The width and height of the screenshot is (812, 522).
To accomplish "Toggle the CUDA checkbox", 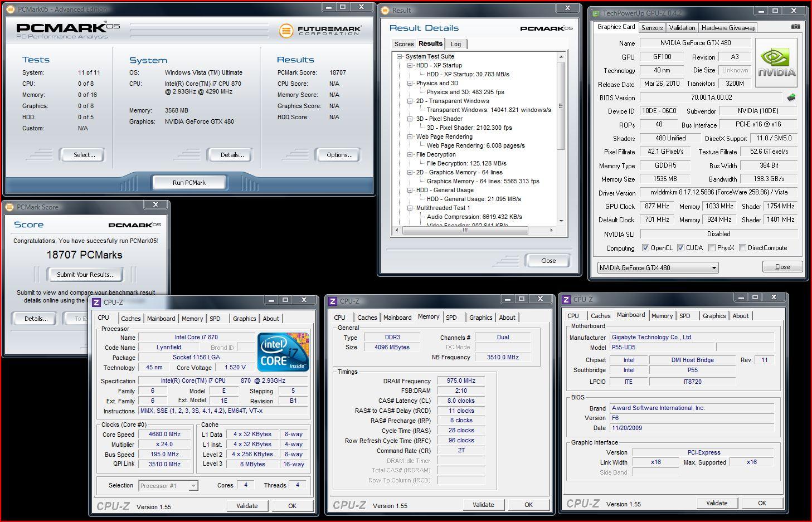I will (680, 248).
